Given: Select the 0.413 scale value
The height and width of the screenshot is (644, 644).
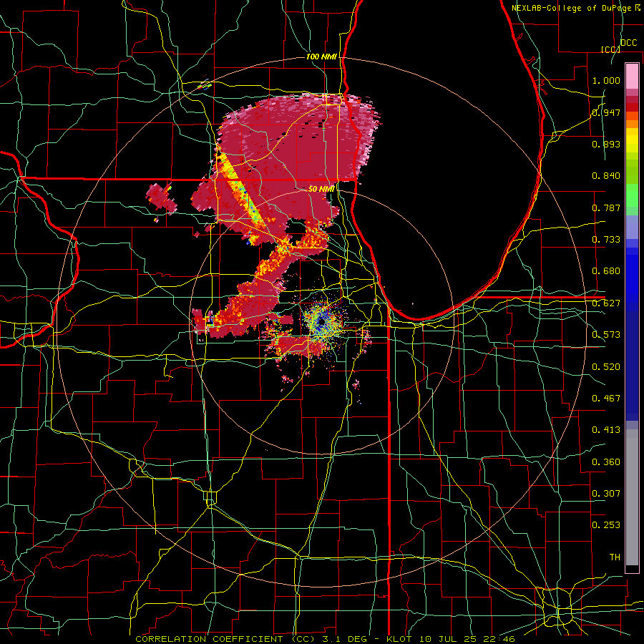Looking at the screenshot, I should (x=606, y=430).
